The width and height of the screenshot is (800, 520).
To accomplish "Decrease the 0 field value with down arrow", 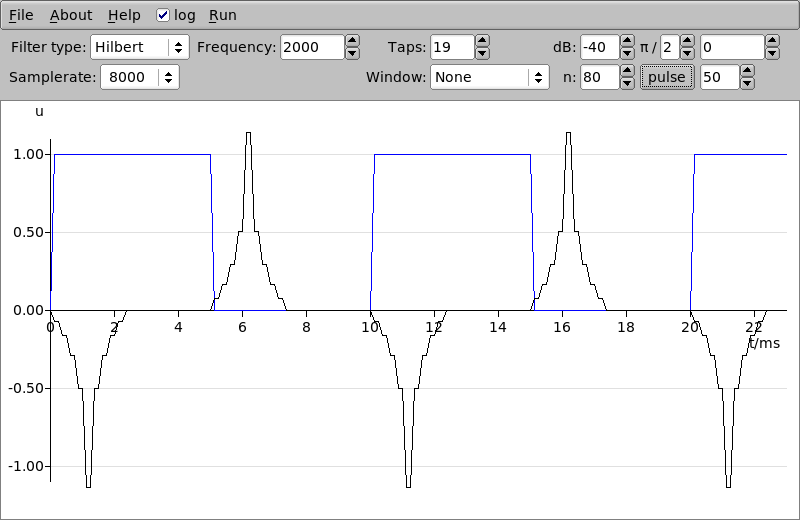I will (x=772, y=53).
